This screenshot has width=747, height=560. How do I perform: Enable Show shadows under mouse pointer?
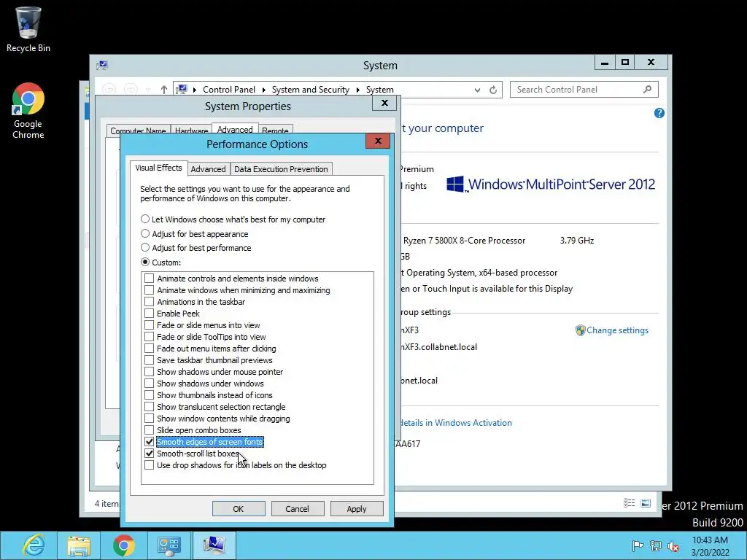(149, 371)
